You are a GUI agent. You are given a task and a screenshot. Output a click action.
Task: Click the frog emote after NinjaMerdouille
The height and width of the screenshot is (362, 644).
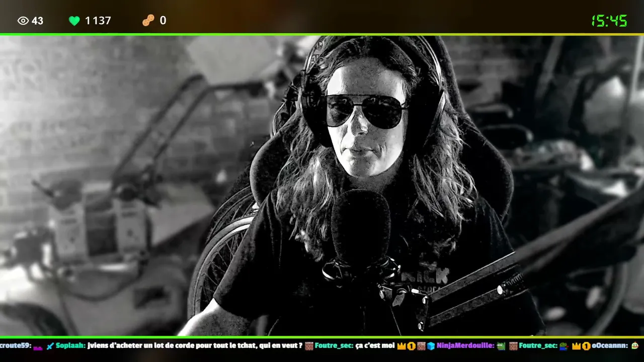coord(501,346)
